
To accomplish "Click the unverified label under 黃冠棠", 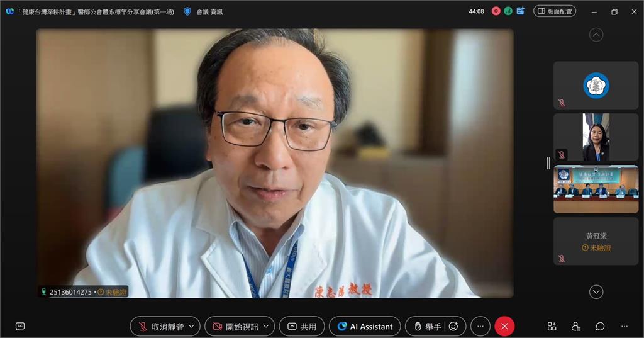I will [596, 248].
